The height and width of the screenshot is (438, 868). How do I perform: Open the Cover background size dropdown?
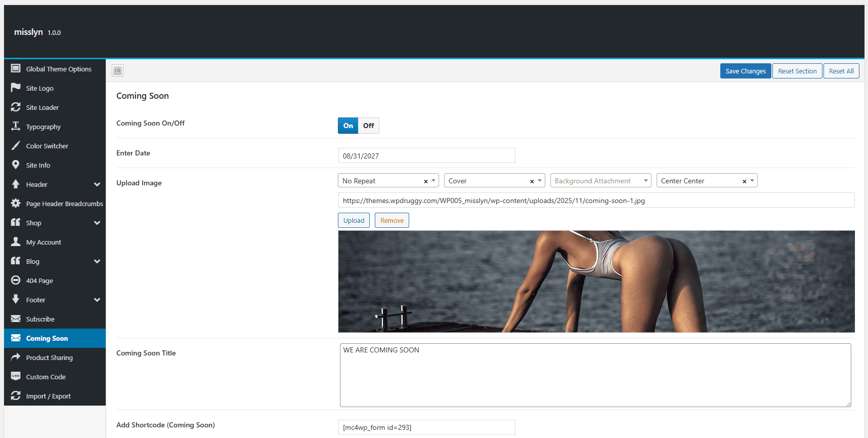coord(494,181)
